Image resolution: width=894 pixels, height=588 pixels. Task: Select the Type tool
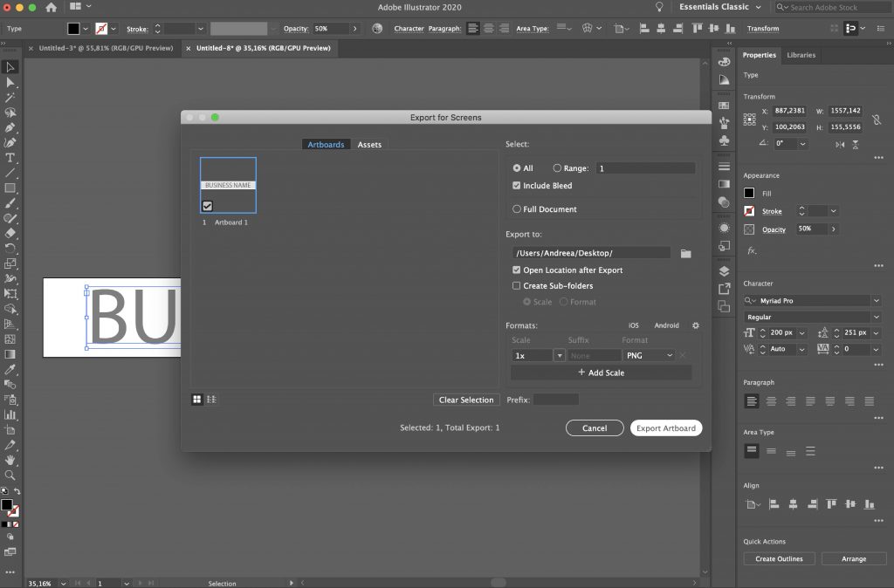coord(10,158)
